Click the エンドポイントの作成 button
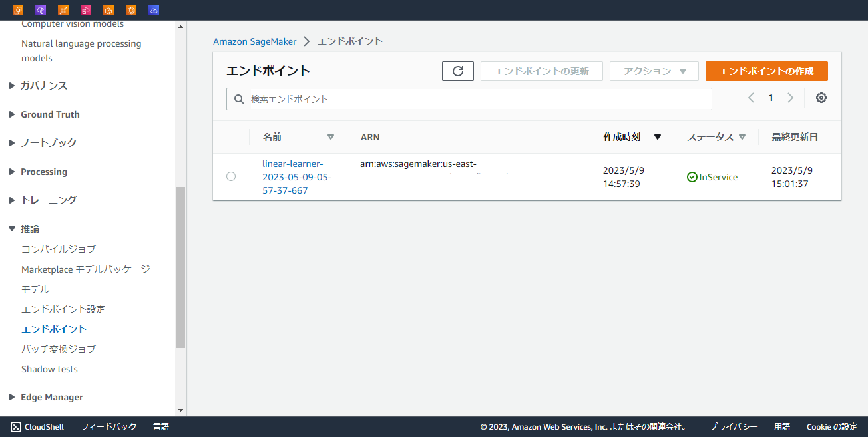 766,71
